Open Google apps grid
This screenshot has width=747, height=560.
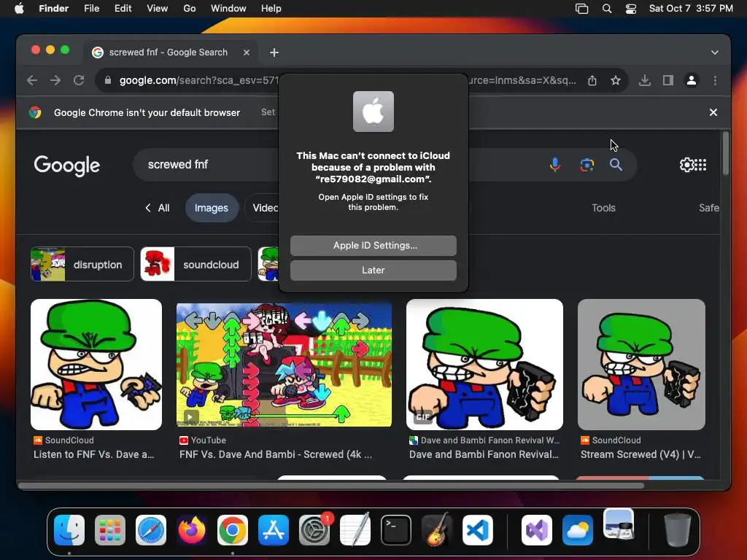pos(700,165)
